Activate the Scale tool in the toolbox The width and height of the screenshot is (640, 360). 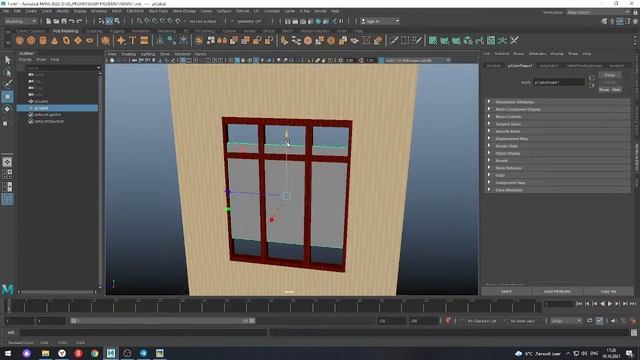click(x=6, y=123)
